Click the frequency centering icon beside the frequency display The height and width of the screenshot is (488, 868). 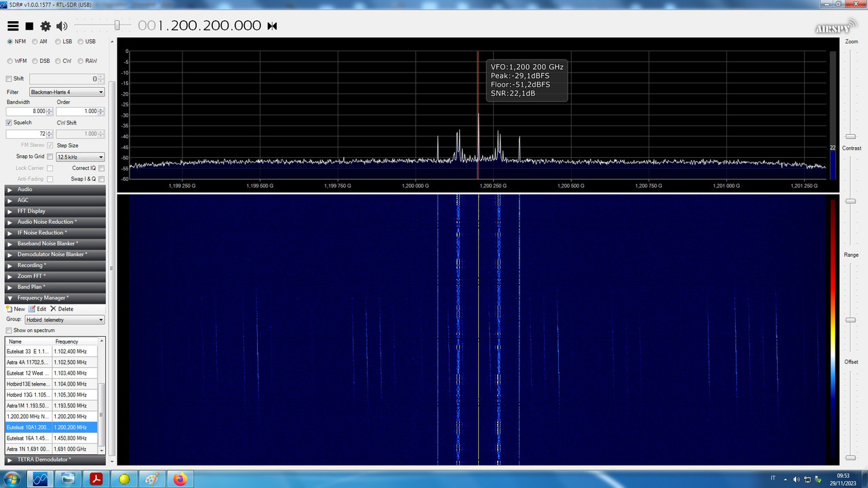tap(272, 25)
